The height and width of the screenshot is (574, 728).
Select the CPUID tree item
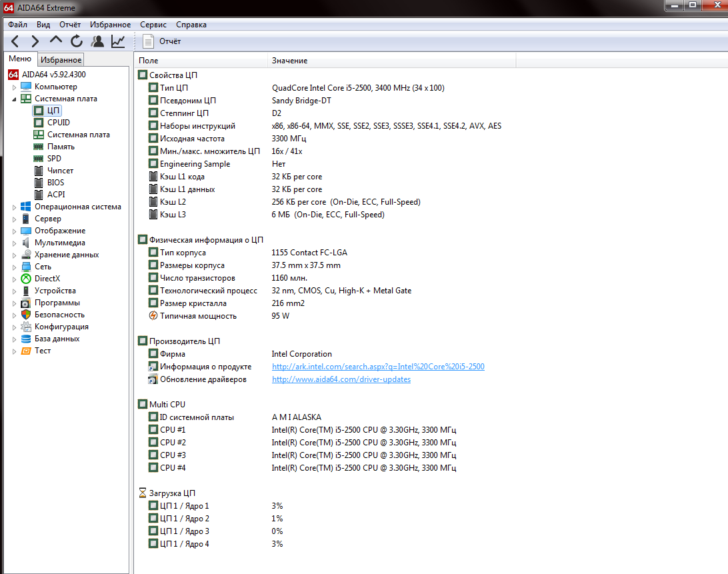coord(59,123)
